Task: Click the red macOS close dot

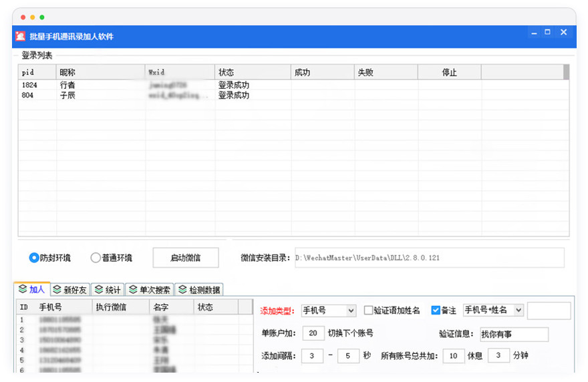Action: pyautogui.click(x=23, y=17)
